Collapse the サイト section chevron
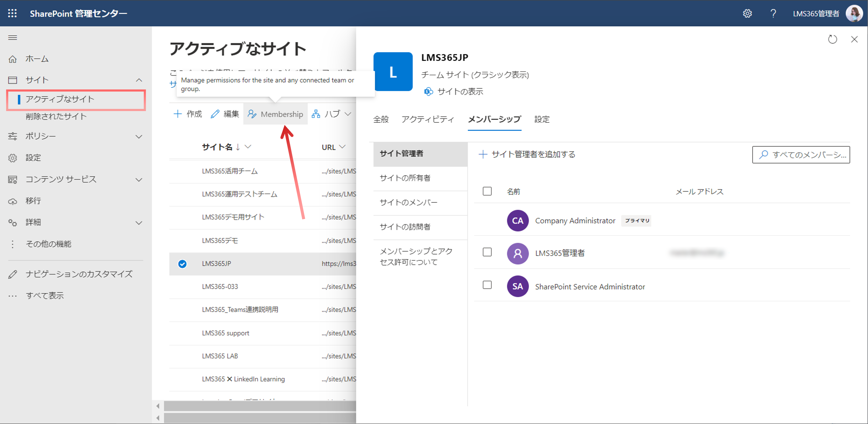This screenshot has width=868, height=424. pos(139,80)
